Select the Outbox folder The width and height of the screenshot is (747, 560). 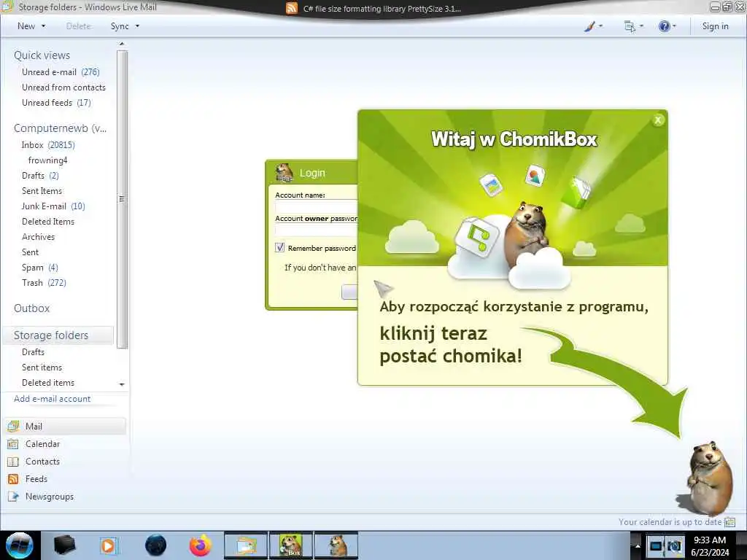tap(32, 308)
